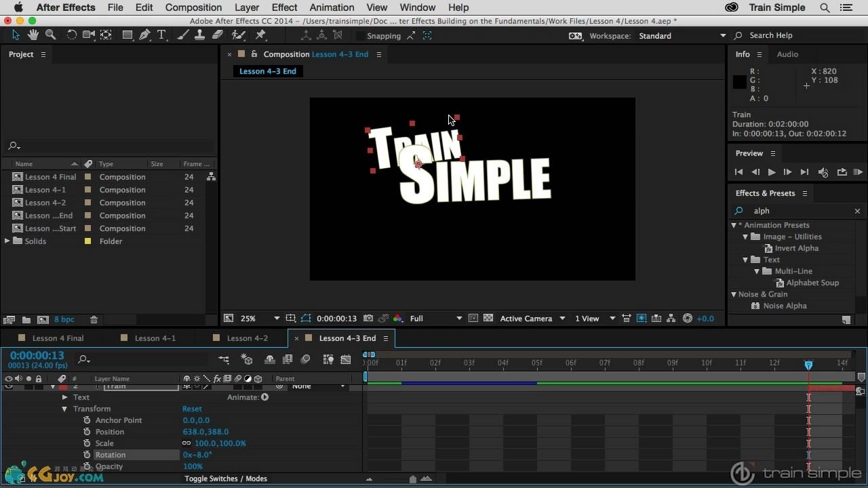Open the 25% magnification dropdown

260,319
